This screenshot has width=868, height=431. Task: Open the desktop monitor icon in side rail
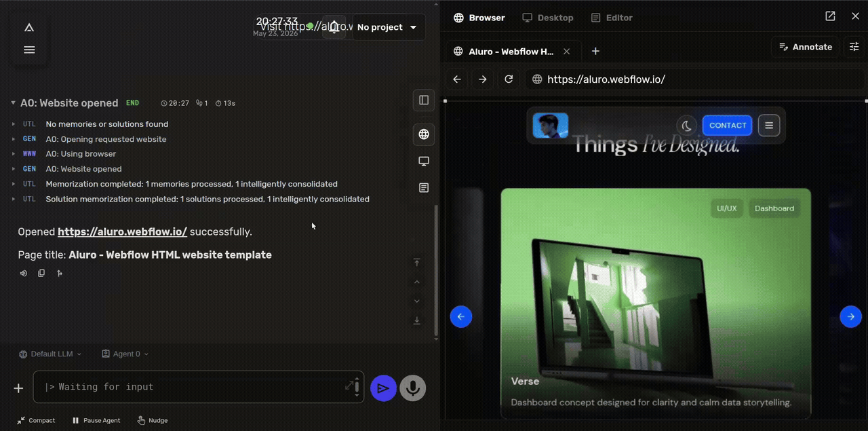[x=424, y=161]
